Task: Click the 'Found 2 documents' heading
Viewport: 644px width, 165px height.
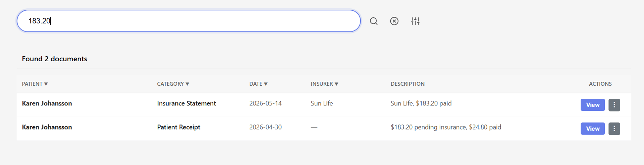Action: click(x=54, y=59)
